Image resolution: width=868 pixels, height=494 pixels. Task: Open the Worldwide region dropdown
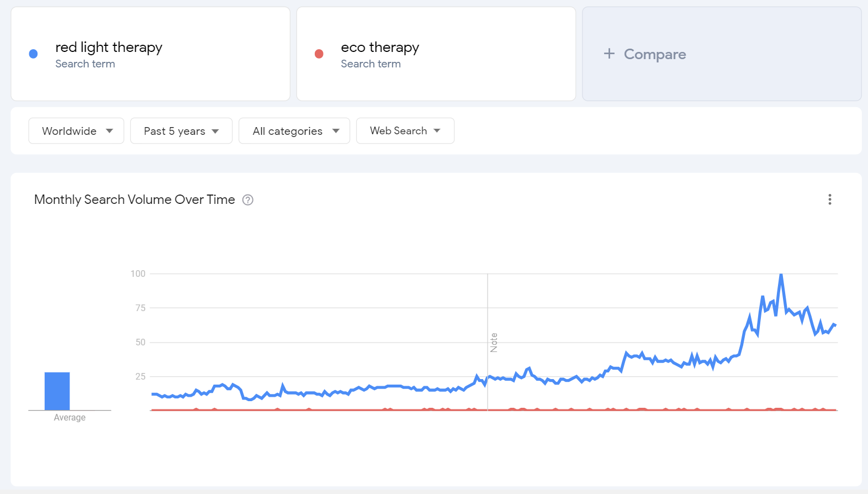click(76, 131)
